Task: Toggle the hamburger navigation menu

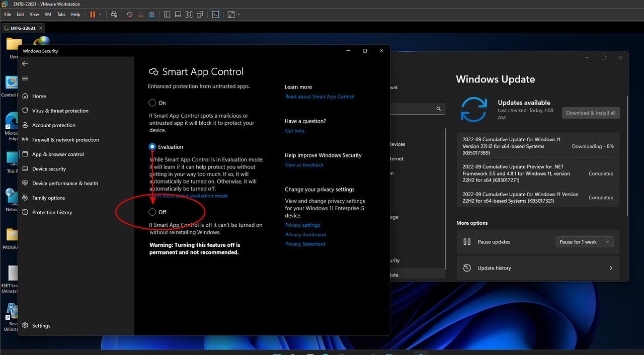Action: point(25,78)
